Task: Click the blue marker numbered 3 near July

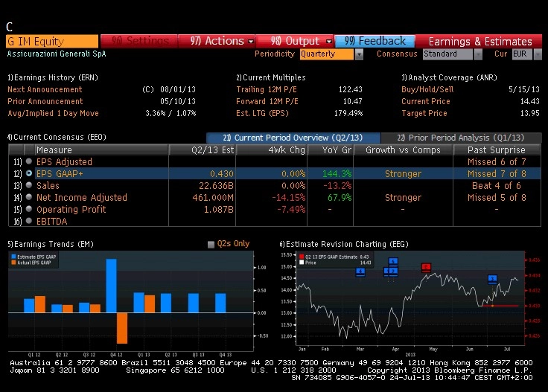Action: coord(492,279)
